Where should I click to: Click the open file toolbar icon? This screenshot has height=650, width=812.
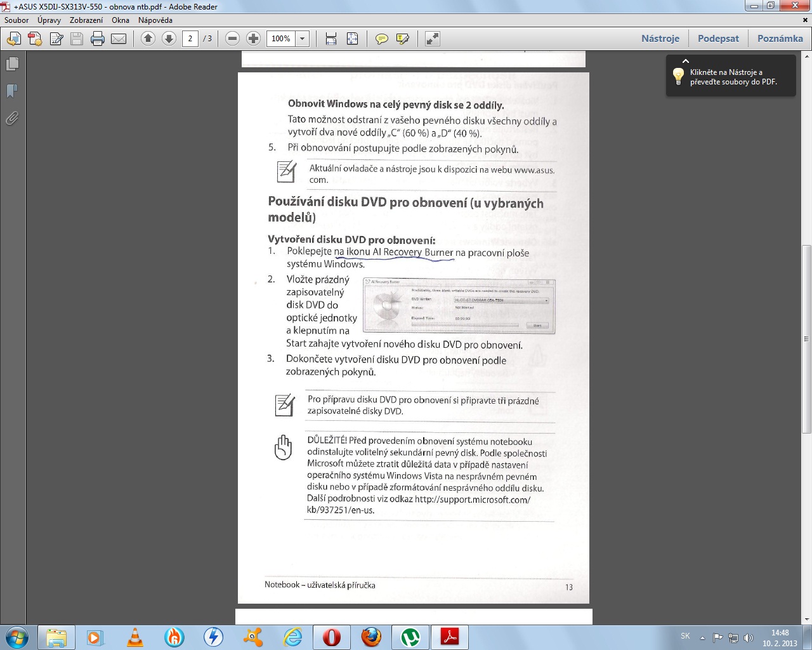click(x=14, y=39)
